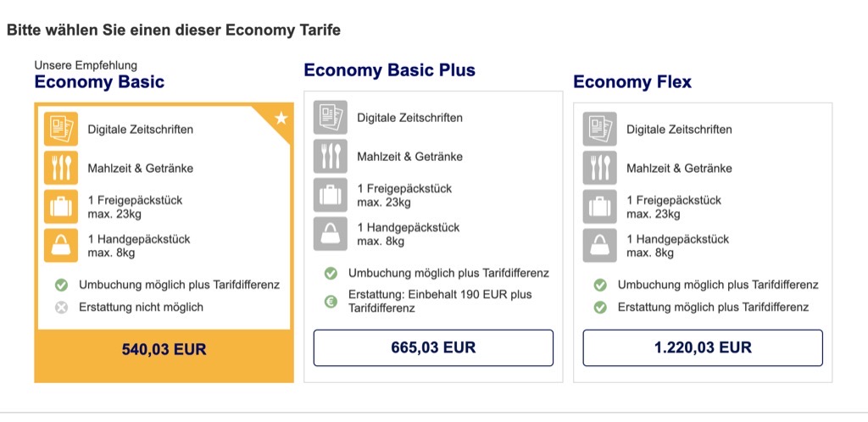This screenshot has height=422, width=868.
Task: Click green refund checkmark in Economy Flex
Action: pyautogui.click(x=600, y=307)
